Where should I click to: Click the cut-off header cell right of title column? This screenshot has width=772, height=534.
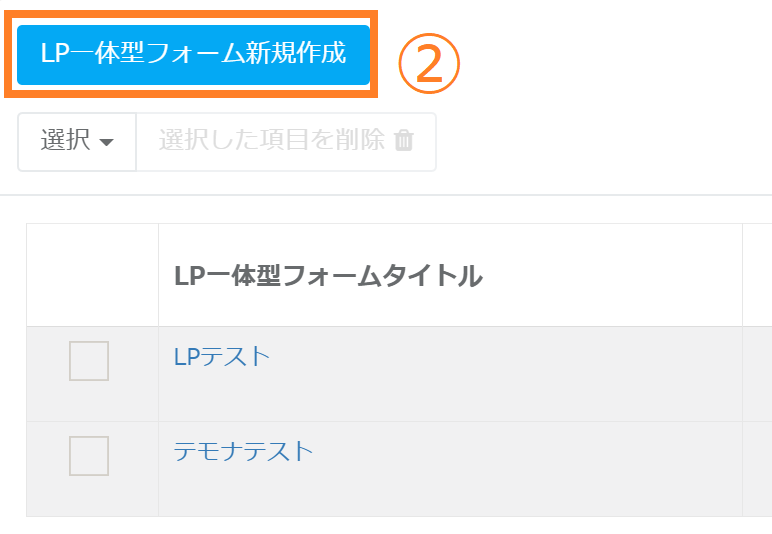tap(757, 275)
